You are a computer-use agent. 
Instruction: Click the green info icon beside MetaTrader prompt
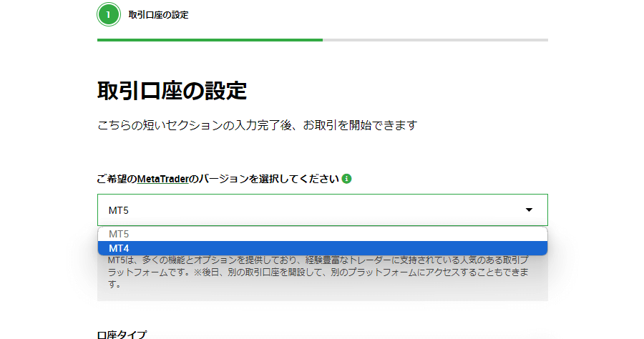[x=346, y=179]
